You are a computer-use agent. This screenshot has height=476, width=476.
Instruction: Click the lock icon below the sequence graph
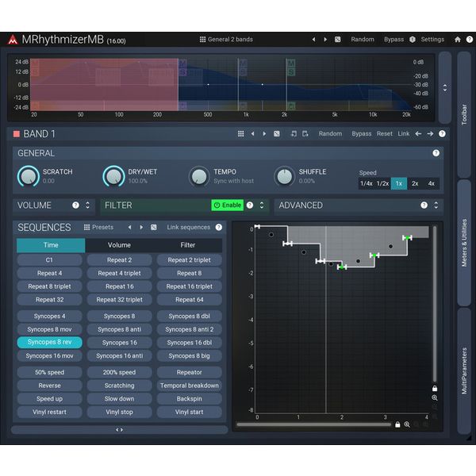pyautogui.click(x=397, y=424)
